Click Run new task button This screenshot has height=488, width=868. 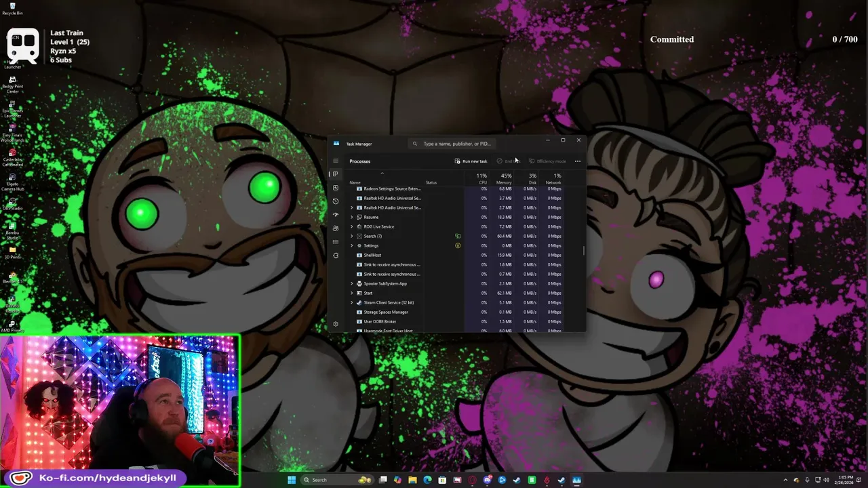click(471, 161)
